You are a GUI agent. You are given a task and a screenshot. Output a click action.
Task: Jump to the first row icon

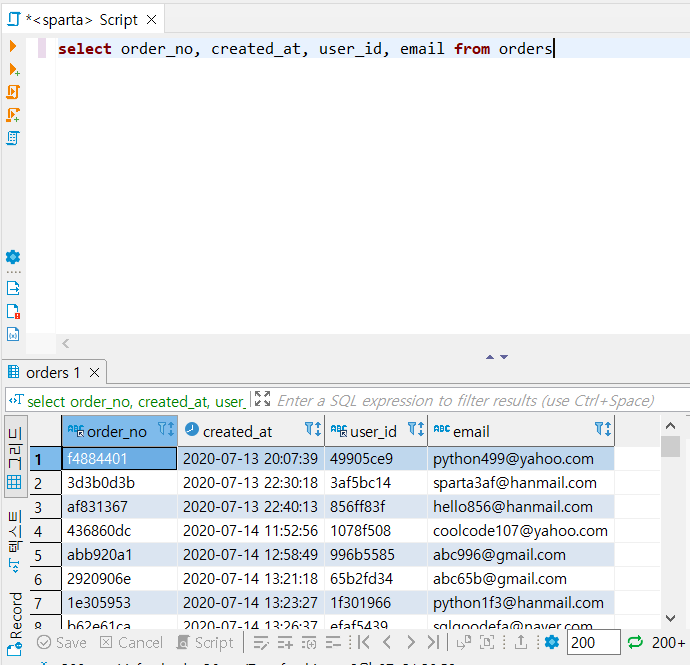[363, 643]
